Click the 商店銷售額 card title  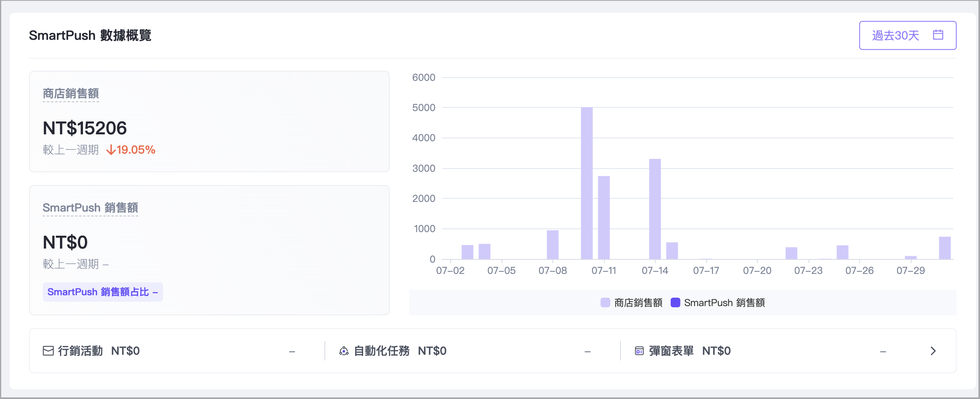71,94
